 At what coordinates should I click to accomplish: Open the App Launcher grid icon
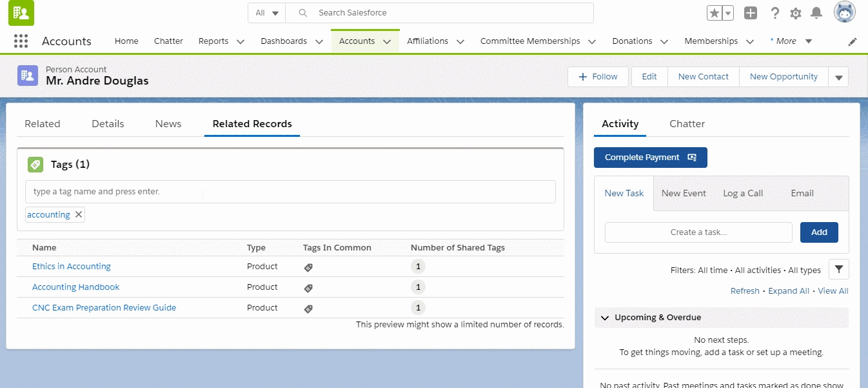click(x=21, y=41)
